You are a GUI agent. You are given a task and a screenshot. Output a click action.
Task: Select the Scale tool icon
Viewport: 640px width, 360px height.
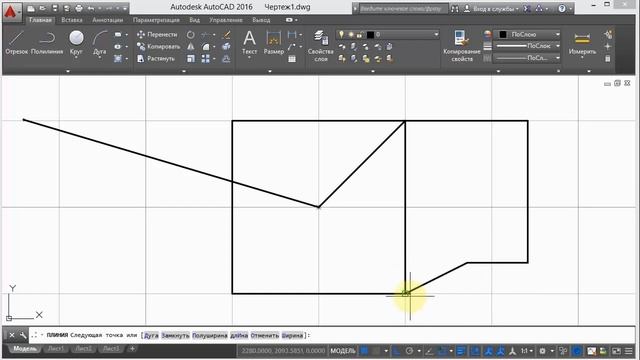point(191,59)
